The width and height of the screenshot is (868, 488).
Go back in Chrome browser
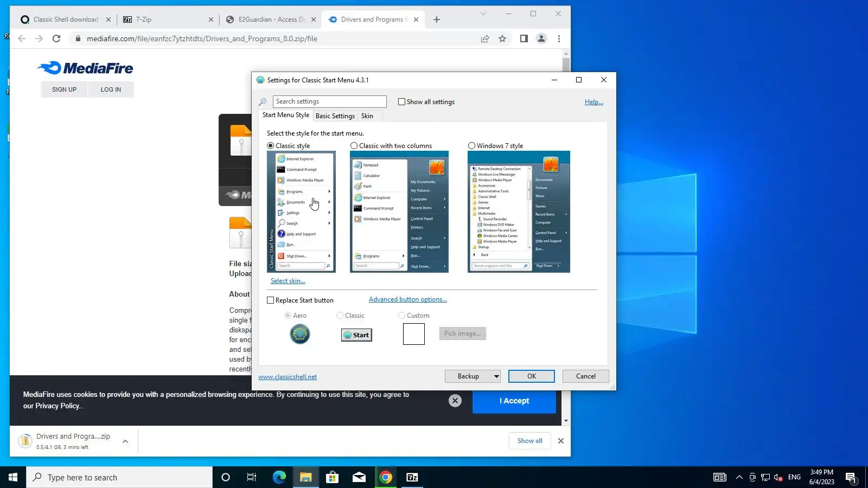click(x=22, y=38)
